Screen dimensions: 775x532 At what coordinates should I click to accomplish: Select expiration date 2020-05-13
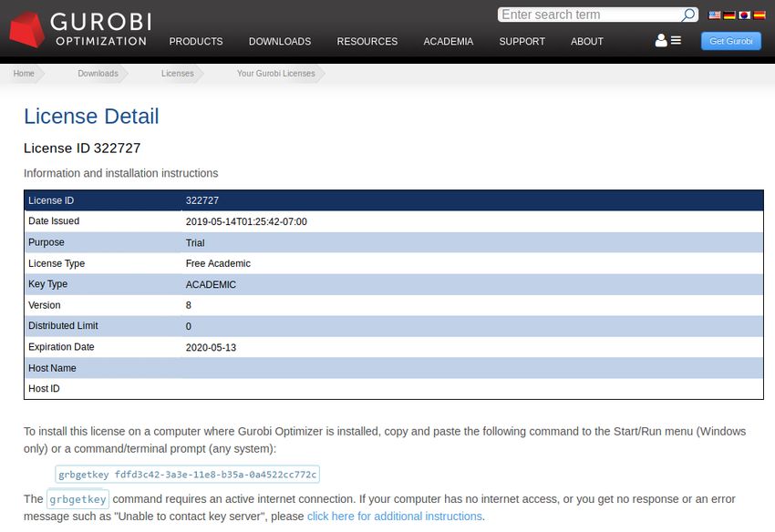pyautogui.click(x=211, y=348)
